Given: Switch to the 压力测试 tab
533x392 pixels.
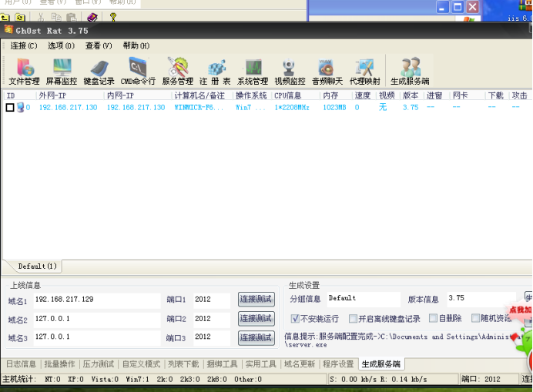Looking at the screenshot, I should click(99, 364).
